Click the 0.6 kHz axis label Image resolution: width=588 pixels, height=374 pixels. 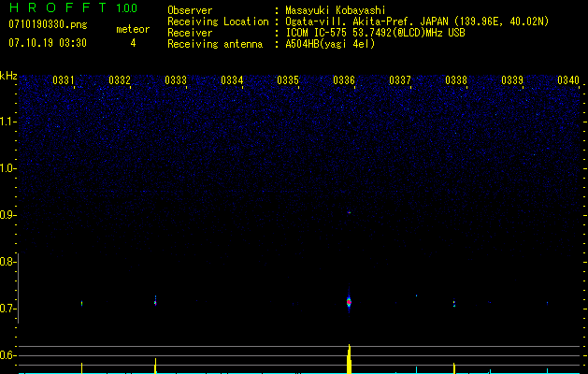[7, 355]
